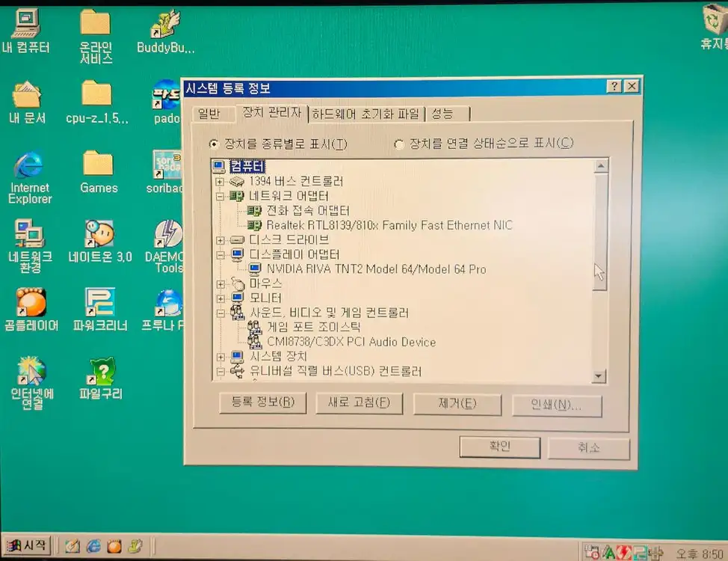Select CMI8738/C3DX PCI Audio Device
728x561 pixels.
click(351, 342)
